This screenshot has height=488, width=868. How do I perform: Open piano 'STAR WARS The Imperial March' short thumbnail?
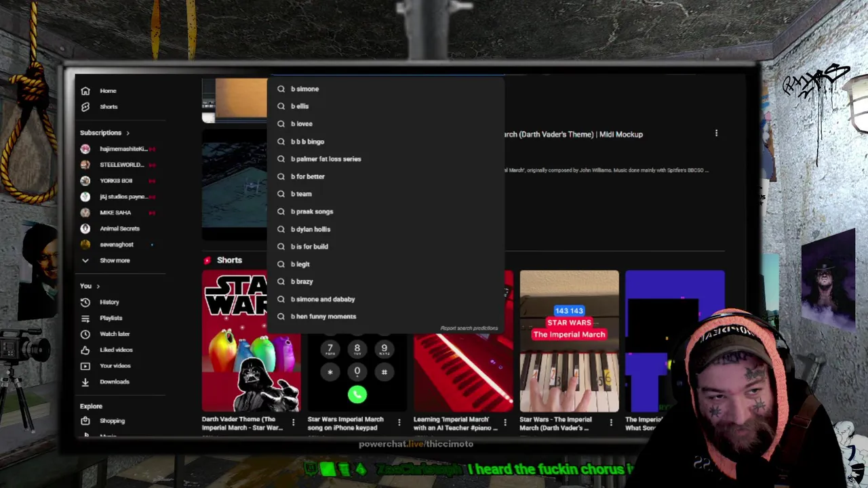569,341
